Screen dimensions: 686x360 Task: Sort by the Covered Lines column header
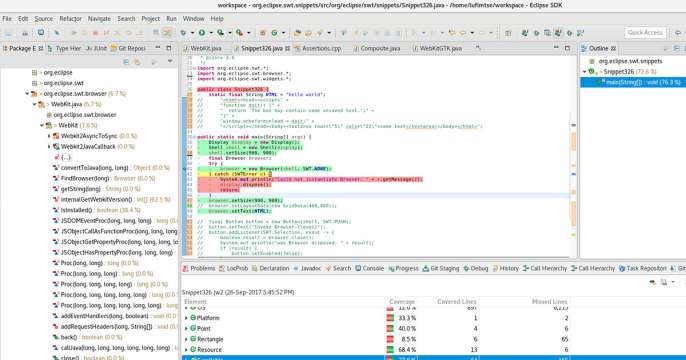tap(456, 302)
